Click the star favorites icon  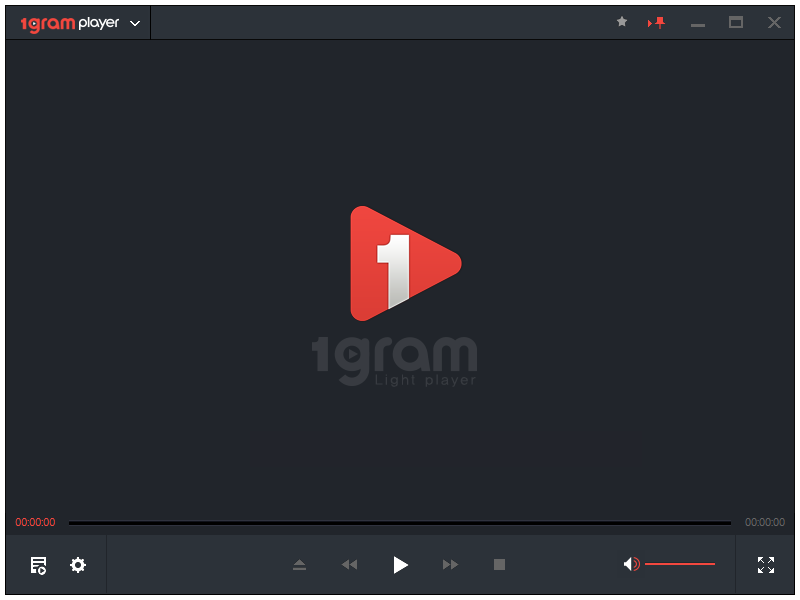click(x=622, y=22)
